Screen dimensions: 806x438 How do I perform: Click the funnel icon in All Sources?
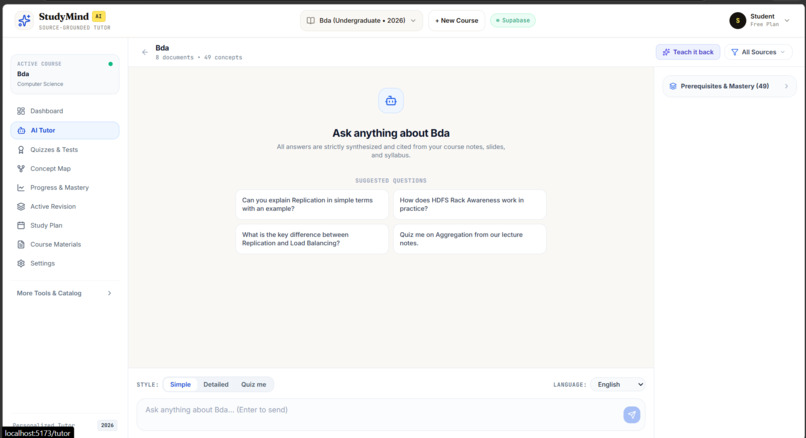[735, 52]
